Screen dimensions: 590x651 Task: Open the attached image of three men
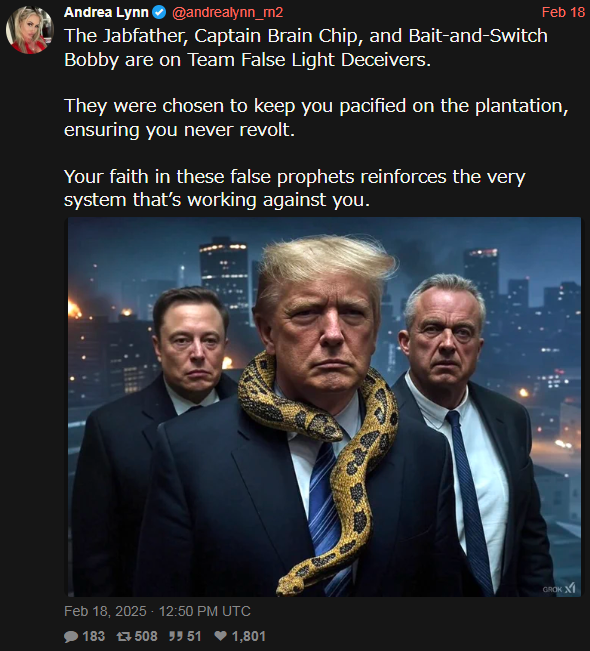tap(324, 407)
